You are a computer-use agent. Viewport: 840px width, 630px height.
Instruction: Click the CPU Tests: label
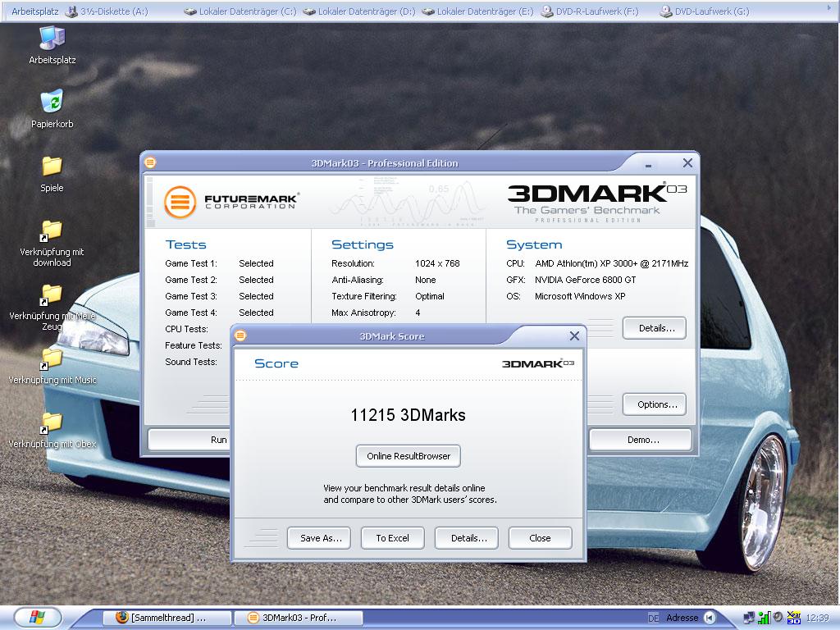pos(186,329)
